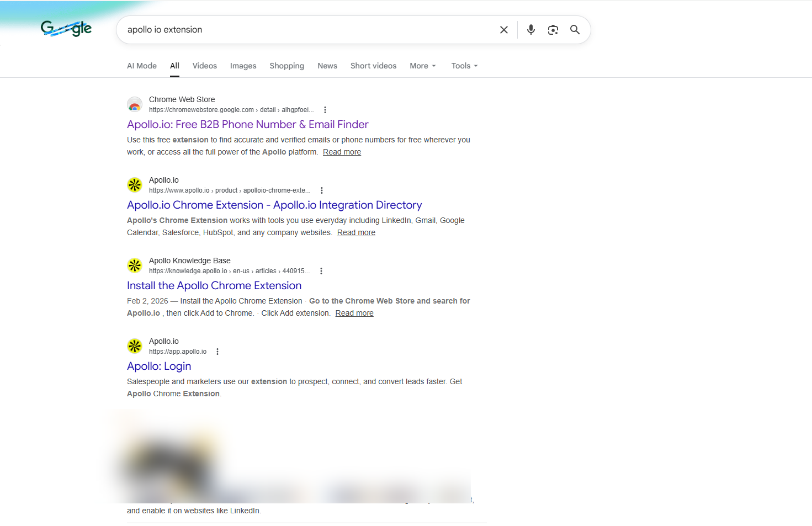Click the Apollo Knowledge Base favicon
Viewport: 812px width, 526px height.
(135, 265)
